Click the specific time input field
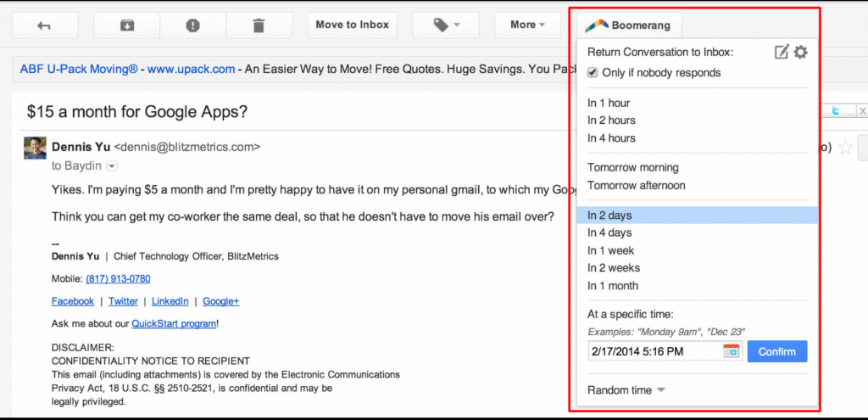 [x=654, y=351]
